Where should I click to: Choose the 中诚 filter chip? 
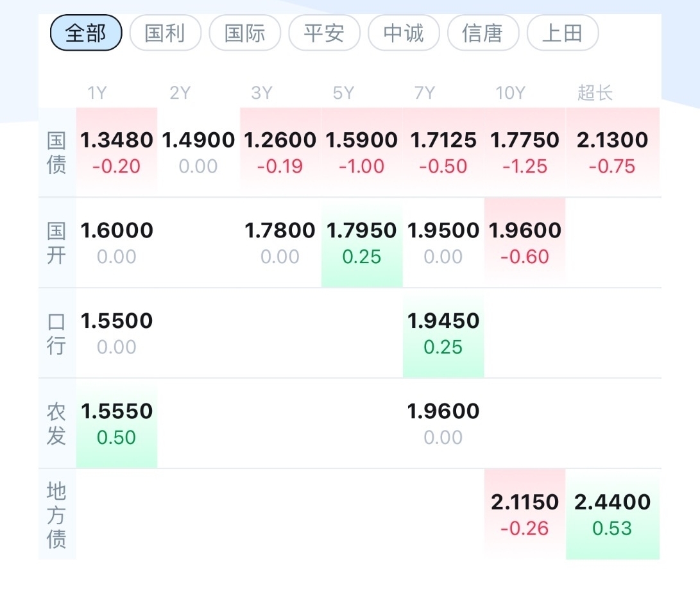click(x=404, y=33)
